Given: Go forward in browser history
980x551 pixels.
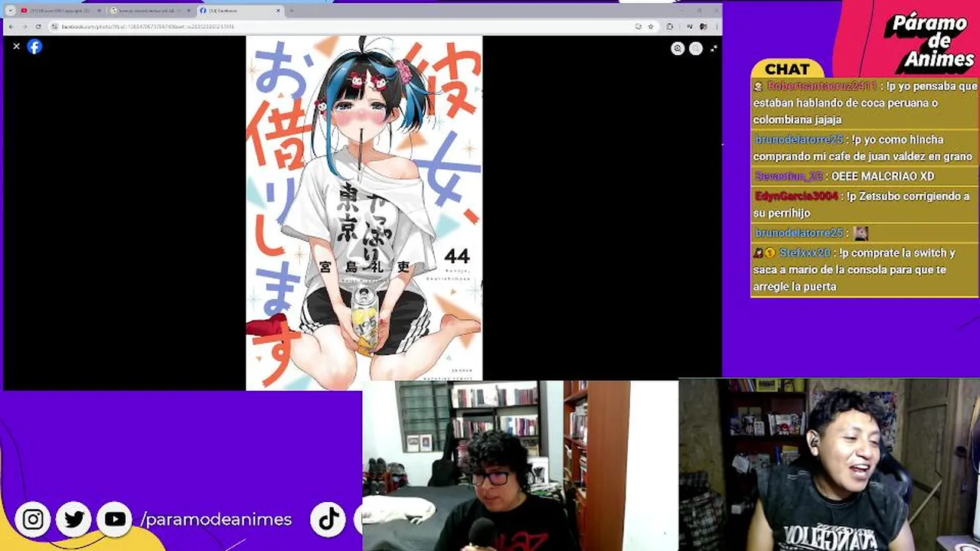Looking at the screenshot, I should point(24,27).
